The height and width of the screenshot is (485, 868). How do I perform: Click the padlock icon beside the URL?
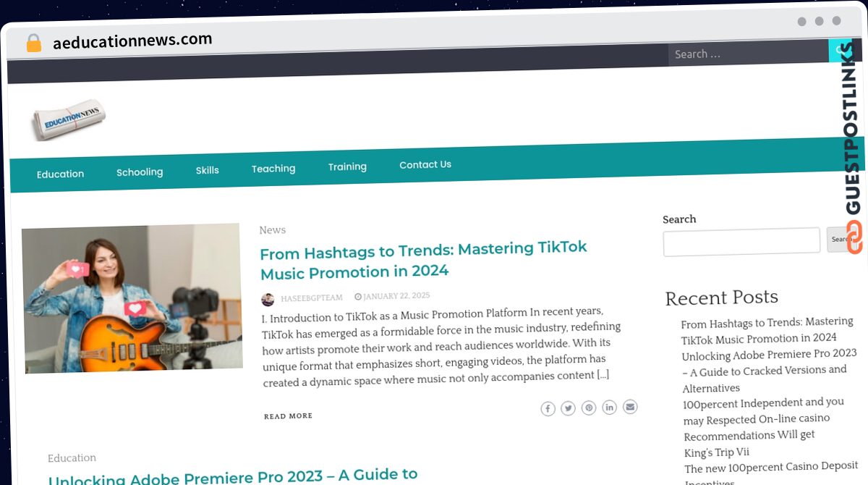click(x=34, y=43)
